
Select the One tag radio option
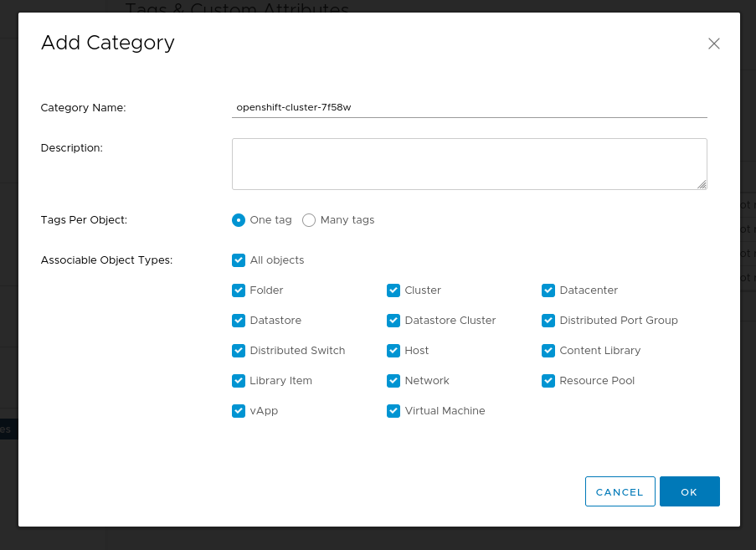click(239, 220)
